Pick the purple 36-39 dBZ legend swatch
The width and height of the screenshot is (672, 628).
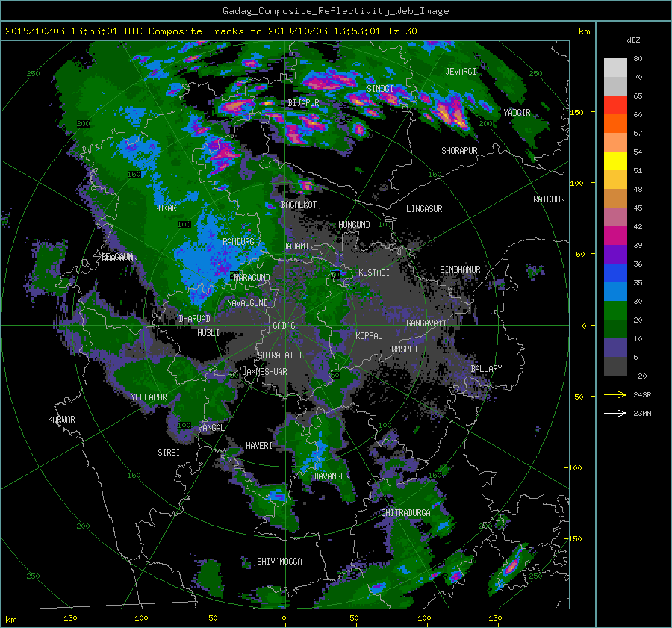pos(615,255)
